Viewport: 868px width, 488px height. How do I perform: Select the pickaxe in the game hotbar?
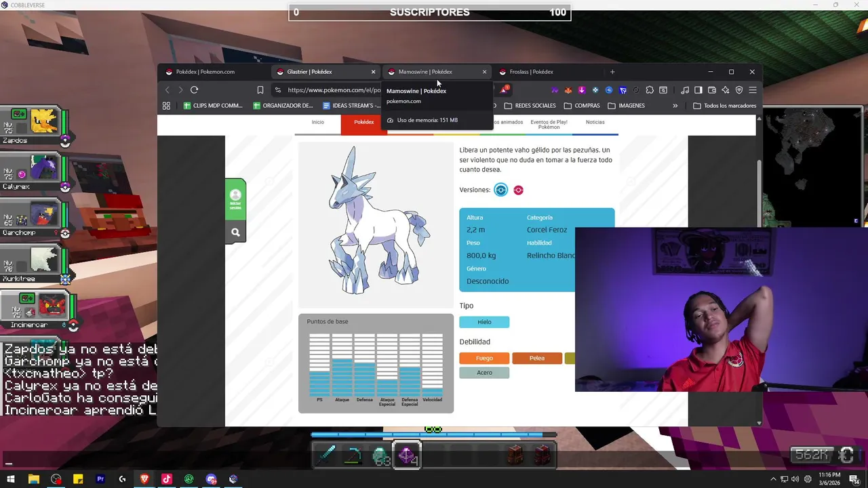coord(353,455)
